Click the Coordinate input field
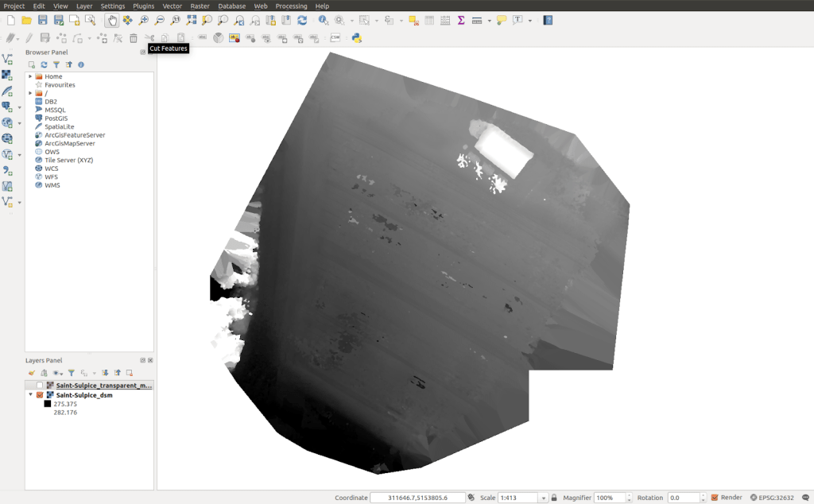This screenshot has width=814, height=504. [417, 498]
